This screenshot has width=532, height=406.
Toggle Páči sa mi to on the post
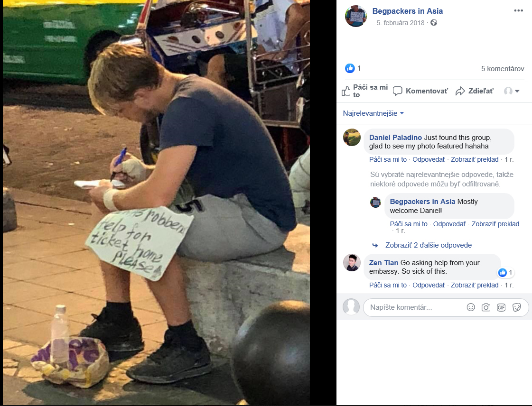tap(365, 91)
